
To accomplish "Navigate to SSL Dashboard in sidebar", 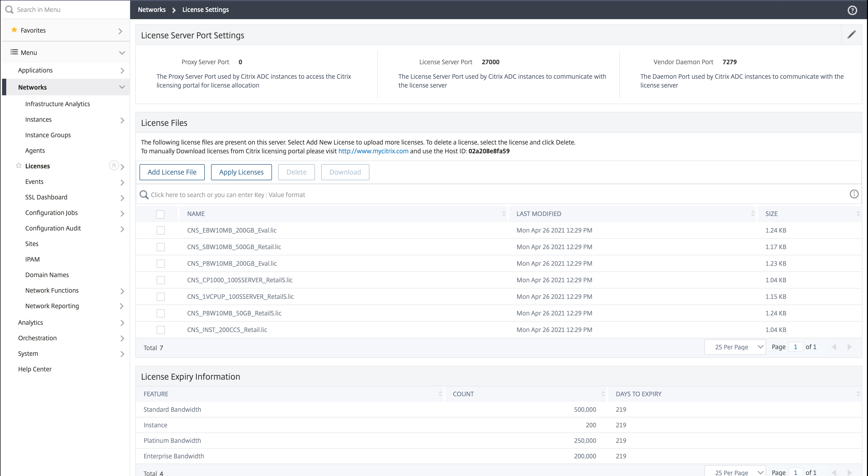I will [x=46, y=196].
